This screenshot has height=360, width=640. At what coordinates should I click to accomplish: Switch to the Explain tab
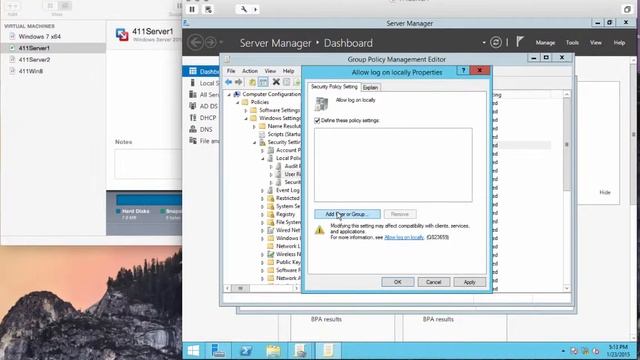[x=370, y=87]
